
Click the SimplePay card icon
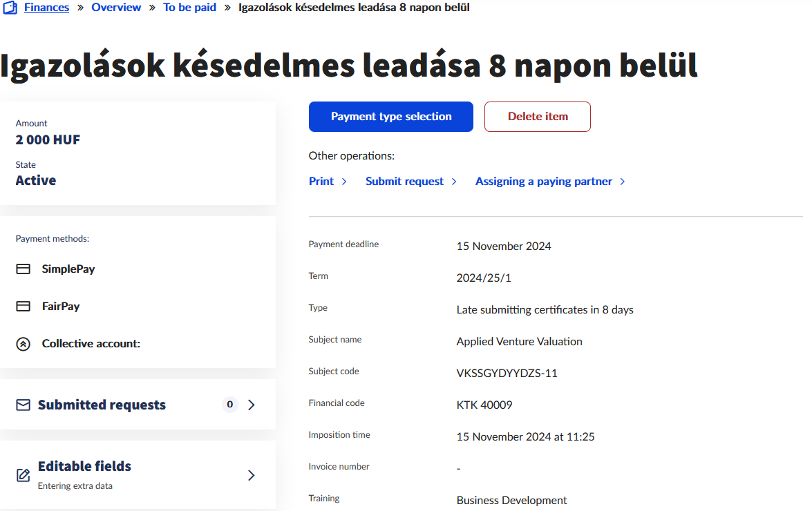point(23,269)
